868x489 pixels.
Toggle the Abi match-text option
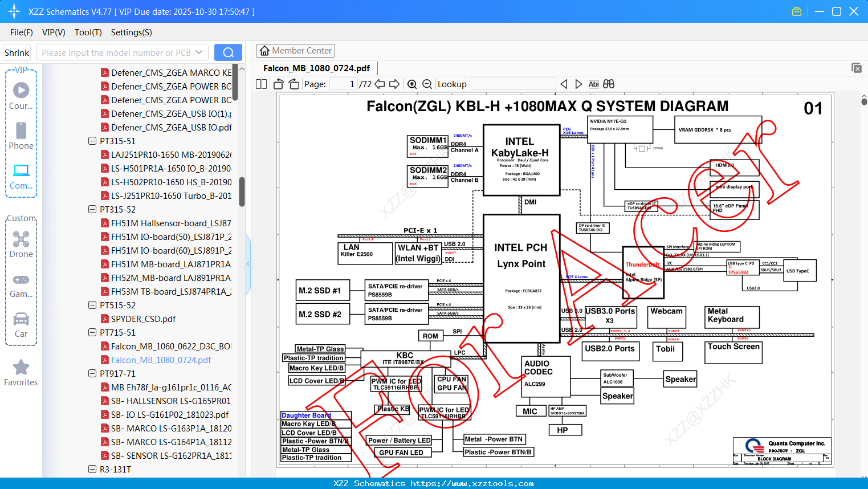click(593, 84)
